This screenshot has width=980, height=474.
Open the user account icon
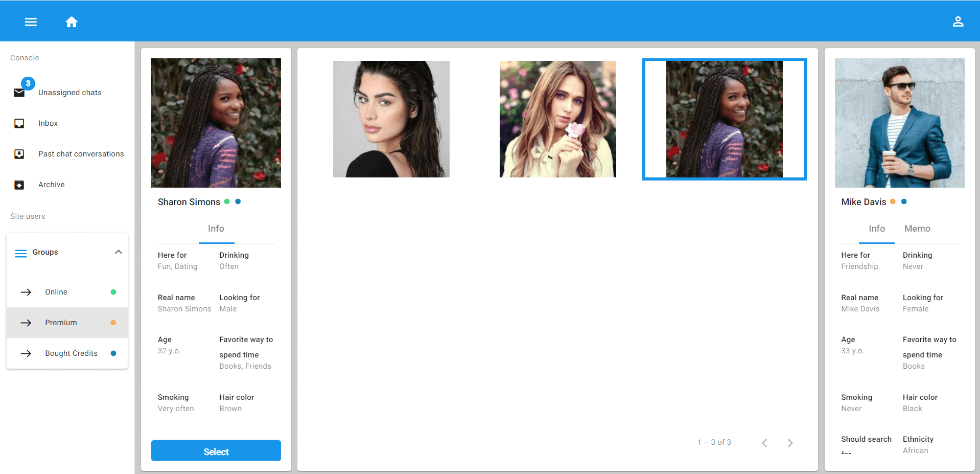pyautogui.click(x=958, y=21)
